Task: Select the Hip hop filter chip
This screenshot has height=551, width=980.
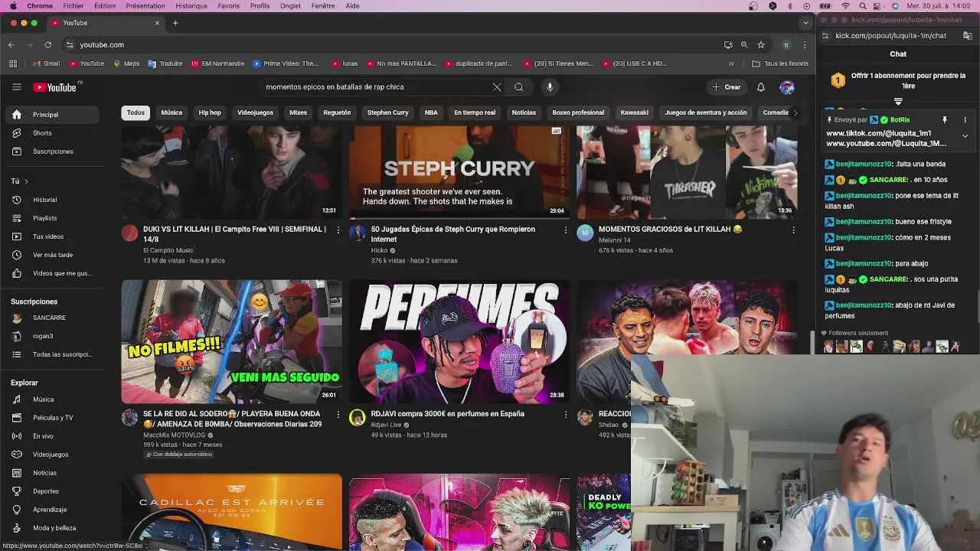Action: point(210,112)
